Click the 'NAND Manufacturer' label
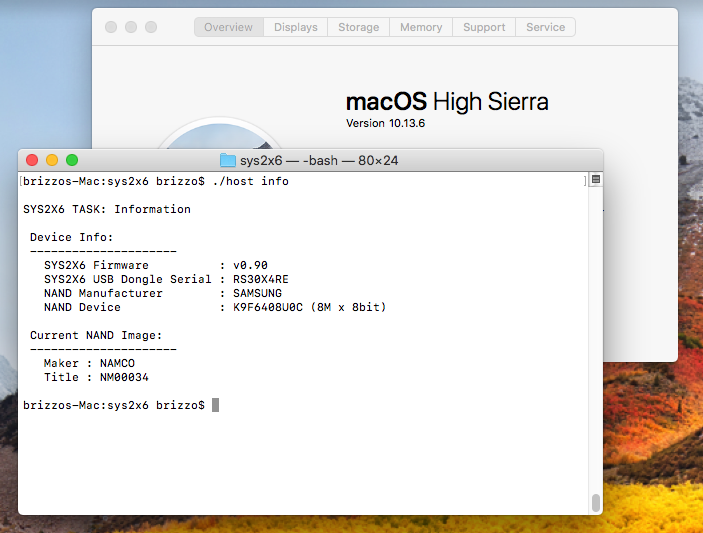This screenshot has width=703, height=533. coord(103,293)
